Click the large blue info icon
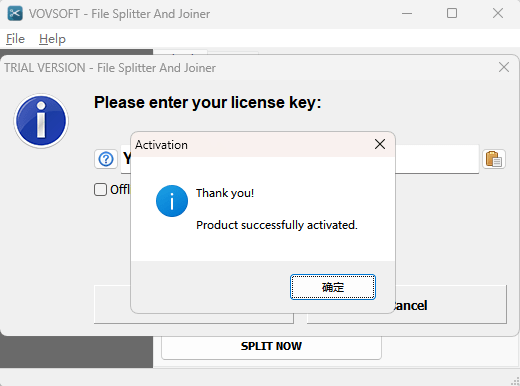The width and height of the screenshot is (520, 386). click(x=41, y=121)
